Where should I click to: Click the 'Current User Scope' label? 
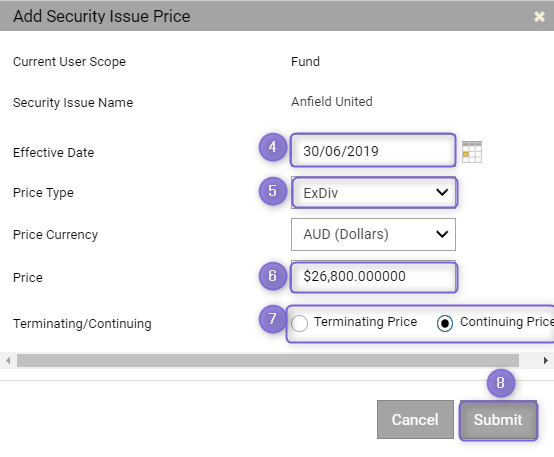click(69, 62)
